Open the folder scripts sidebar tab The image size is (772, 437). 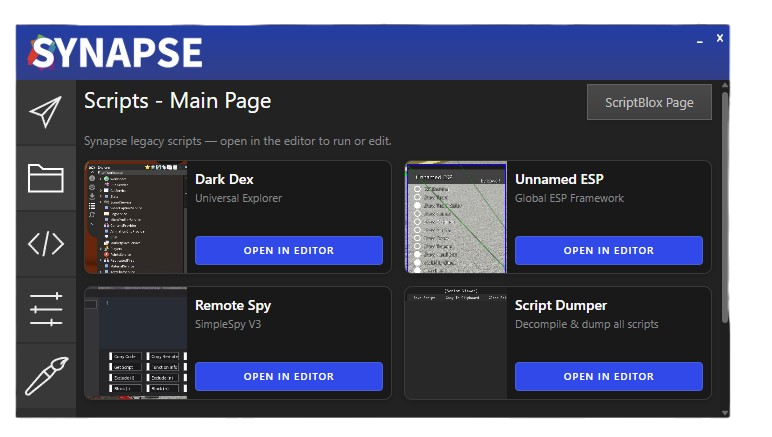tap(46, 178)
